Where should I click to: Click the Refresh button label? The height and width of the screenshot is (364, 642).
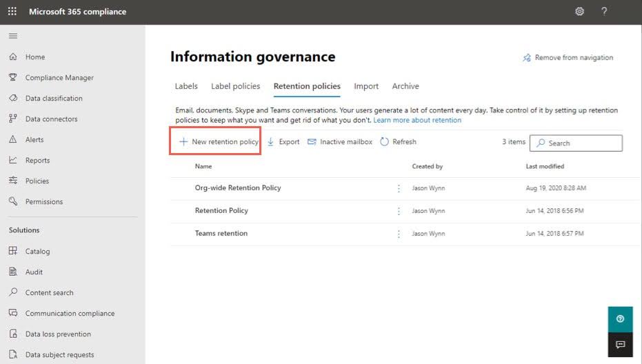[x=404, y=141]
